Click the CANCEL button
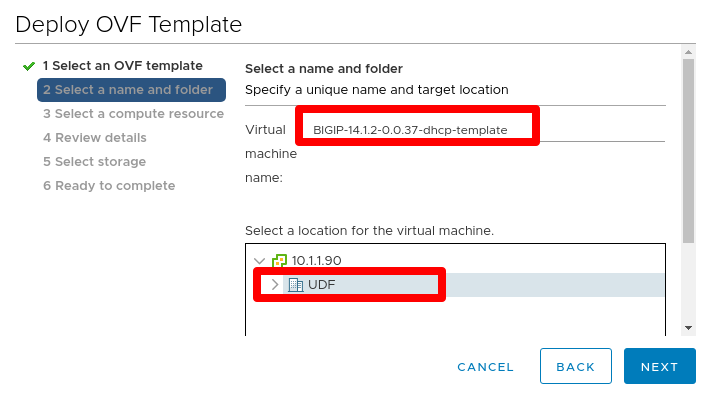 tap(485, 367)
